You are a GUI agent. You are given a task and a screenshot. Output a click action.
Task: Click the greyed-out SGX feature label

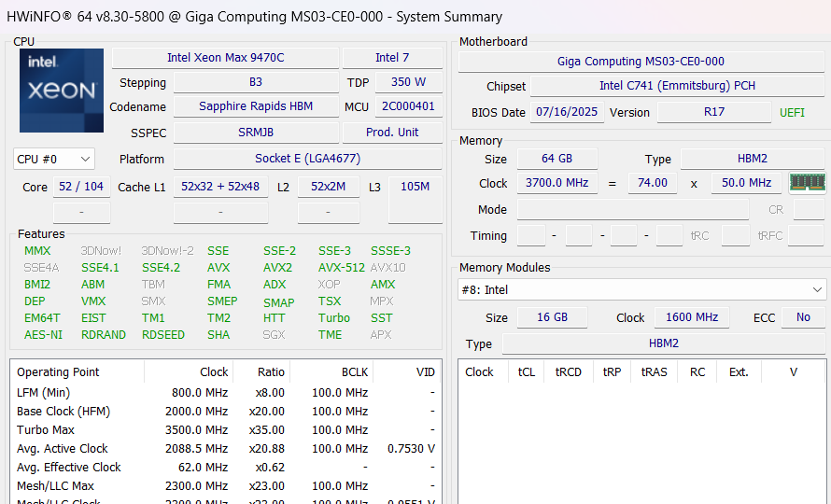(x=274, y=335)
